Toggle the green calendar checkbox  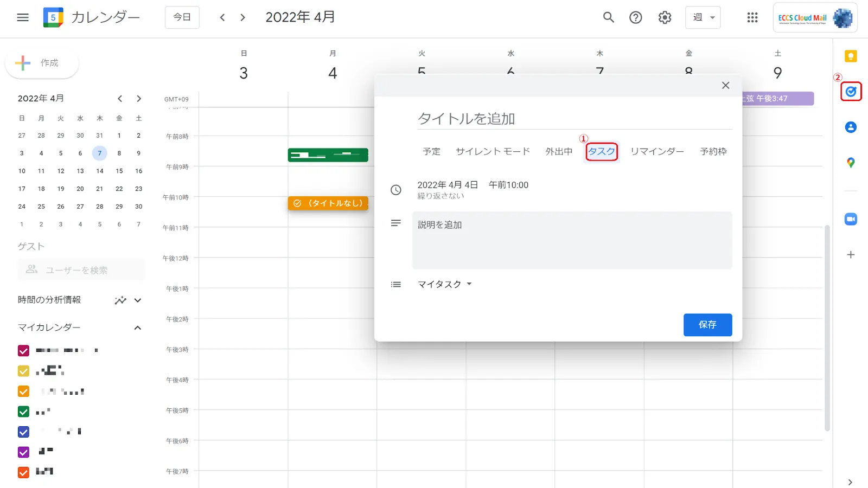[x=23, y=411]
